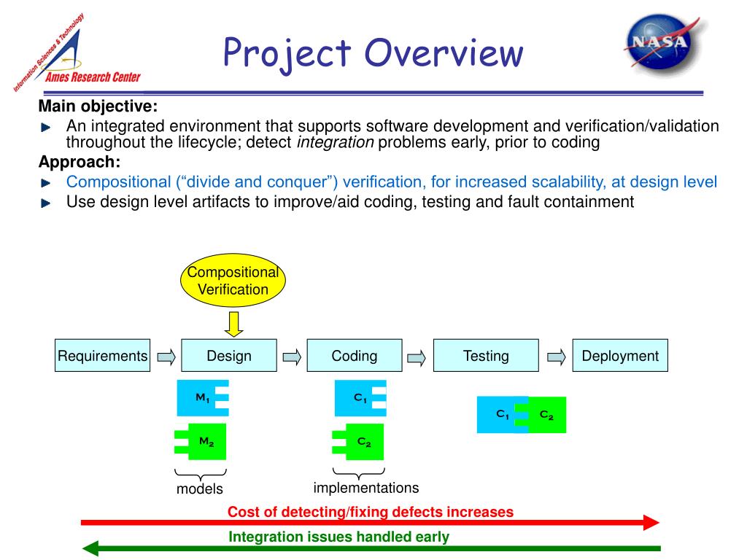Click the green left-pointing arrow head

pyautogui.click(x=90, y=548)
